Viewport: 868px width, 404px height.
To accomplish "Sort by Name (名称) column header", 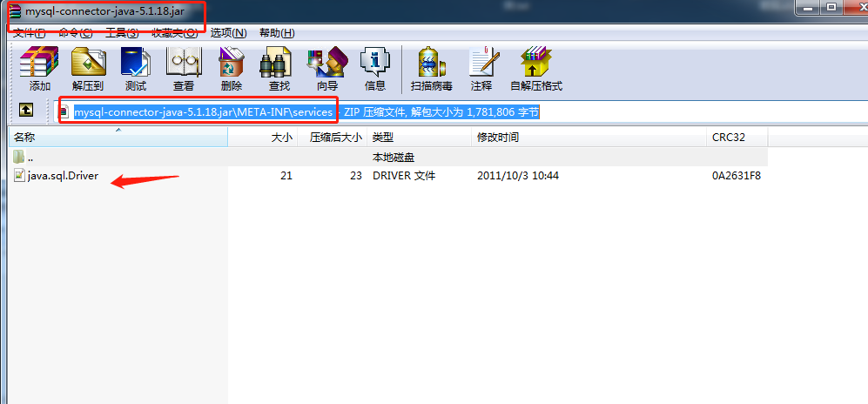I will click(x=118, y=138).
